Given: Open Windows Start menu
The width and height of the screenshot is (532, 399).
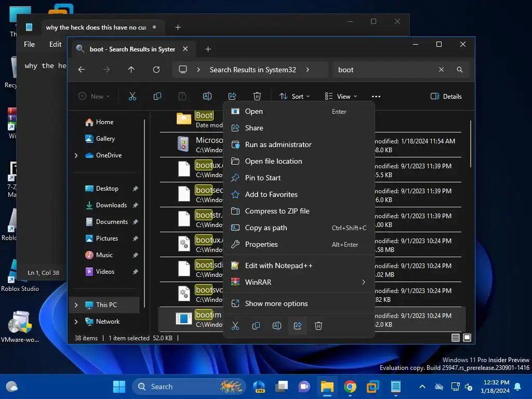Looking at the screenshot, I should 119,387.
